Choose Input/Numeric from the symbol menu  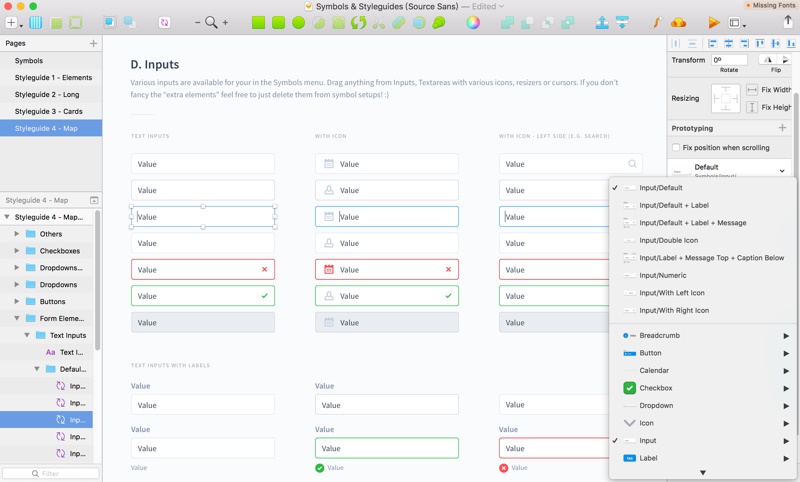click(662, 275)
